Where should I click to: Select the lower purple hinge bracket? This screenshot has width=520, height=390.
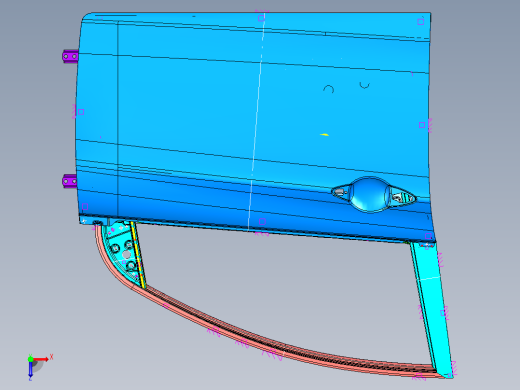point(69,181)
